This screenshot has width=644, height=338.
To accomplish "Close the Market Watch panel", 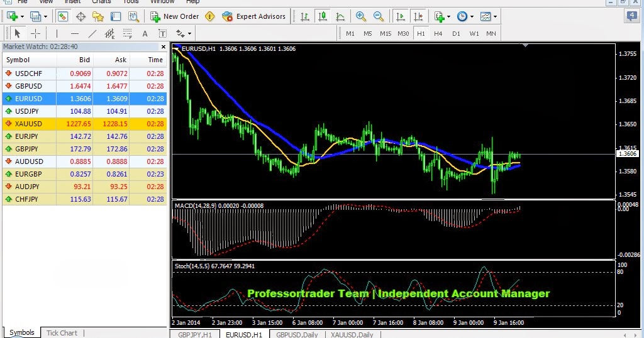I will click(164, 46).
